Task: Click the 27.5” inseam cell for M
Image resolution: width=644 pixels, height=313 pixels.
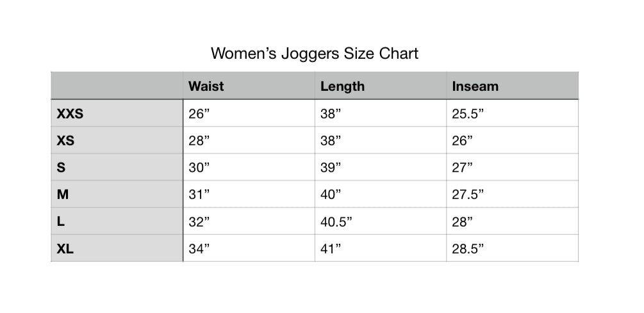Action: click(x=468, y=195)
